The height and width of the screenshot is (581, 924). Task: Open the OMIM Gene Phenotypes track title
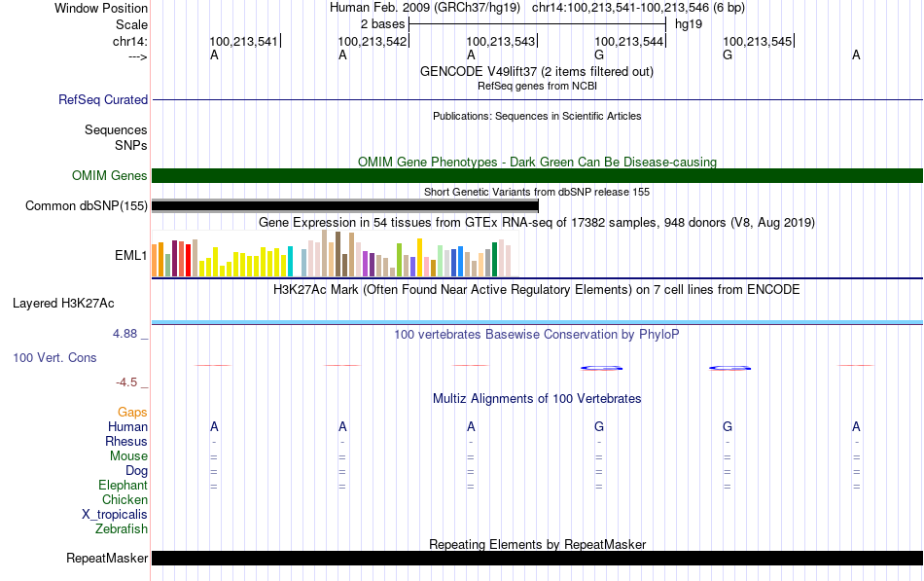[537, 163]
